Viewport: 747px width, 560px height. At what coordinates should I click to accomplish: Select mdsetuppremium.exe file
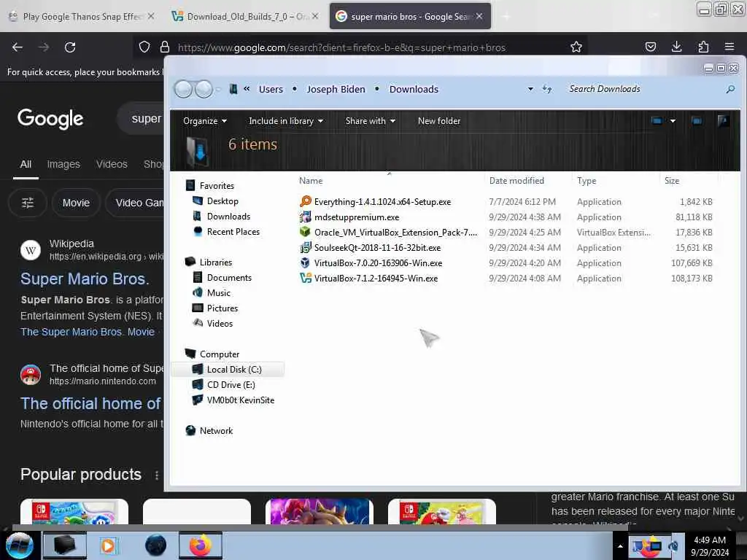pyautogui.click(x=356, y=217)
